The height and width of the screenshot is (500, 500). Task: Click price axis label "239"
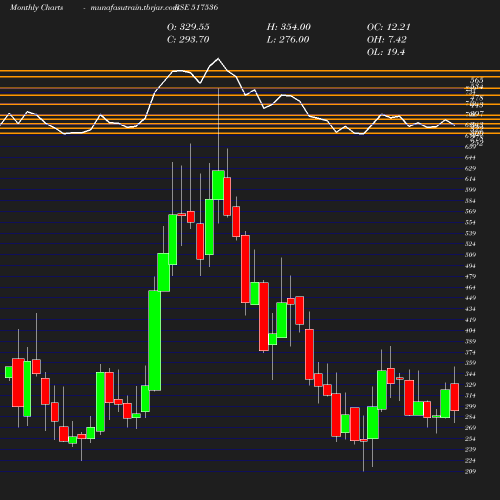(x=470, y=450)
